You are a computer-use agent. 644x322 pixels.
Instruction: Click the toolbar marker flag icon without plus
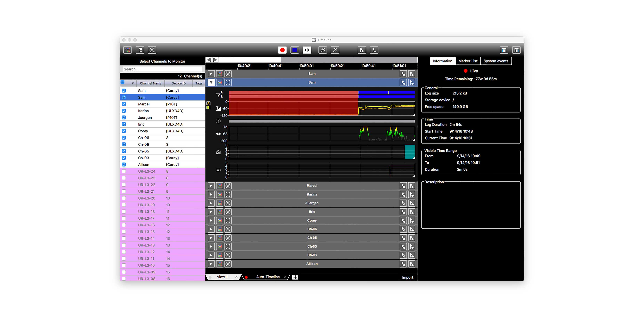pos(362,50)
